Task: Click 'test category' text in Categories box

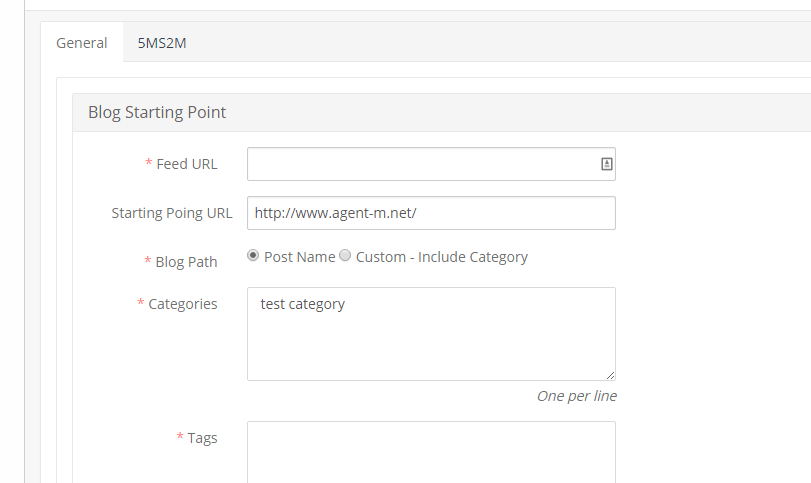Action: point(302,304)
